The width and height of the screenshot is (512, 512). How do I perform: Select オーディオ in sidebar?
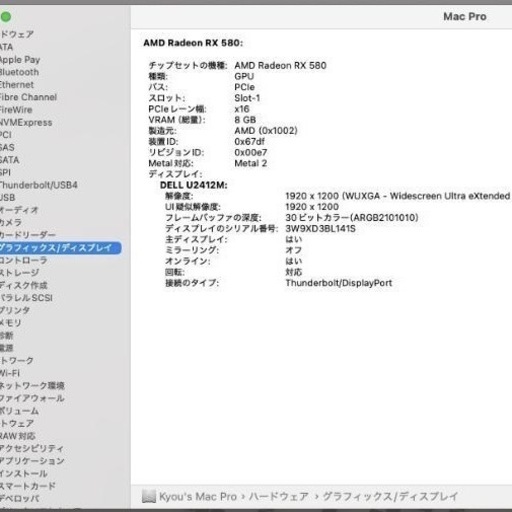(19, 210)
